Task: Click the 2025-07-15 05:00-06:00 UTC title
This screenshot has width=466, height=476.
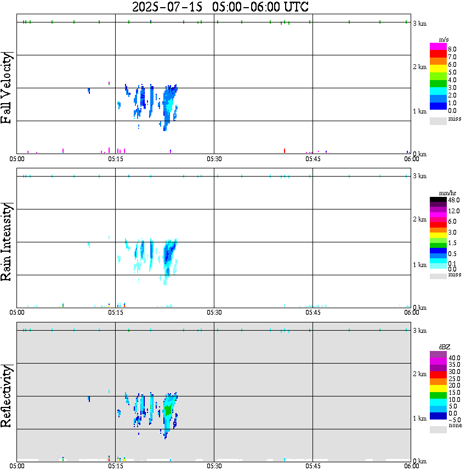Action: pos(220,7)
